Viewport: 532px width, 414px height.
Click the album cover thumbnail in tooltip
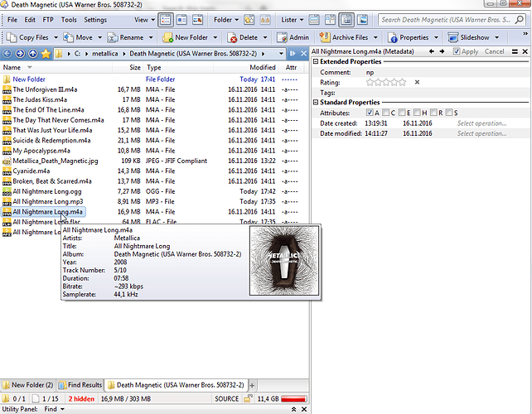[x=284, y=261]
